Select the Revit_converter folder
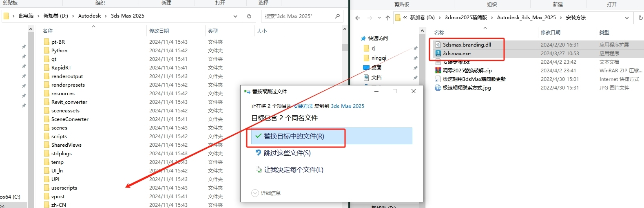 (69, 102)
